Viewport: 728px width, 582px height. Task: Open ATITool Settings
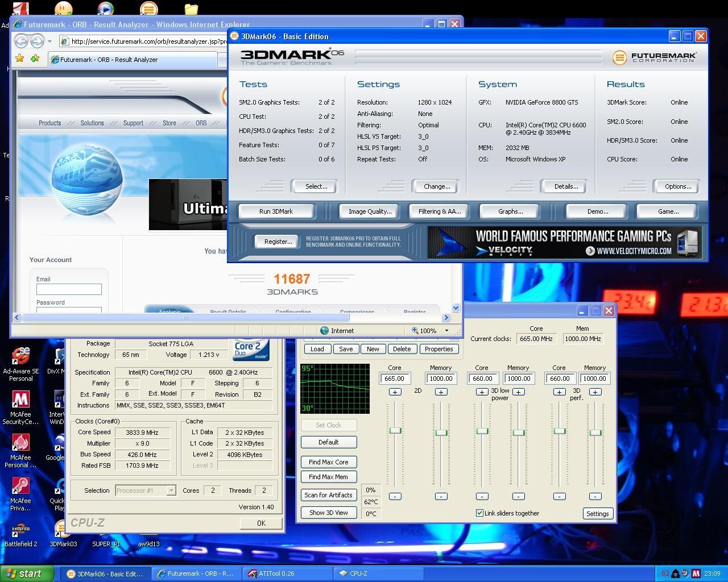point(597,514)
